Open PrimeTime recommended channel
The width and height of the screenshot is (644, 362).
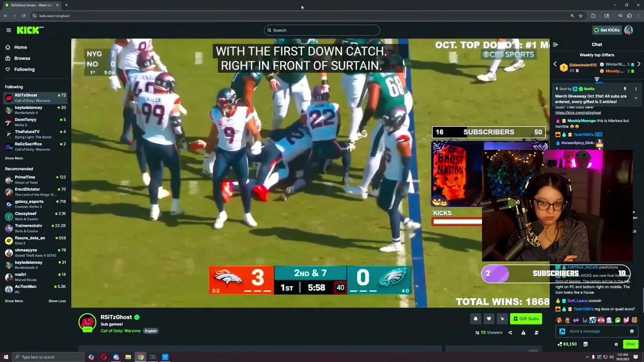coord(35,179)
